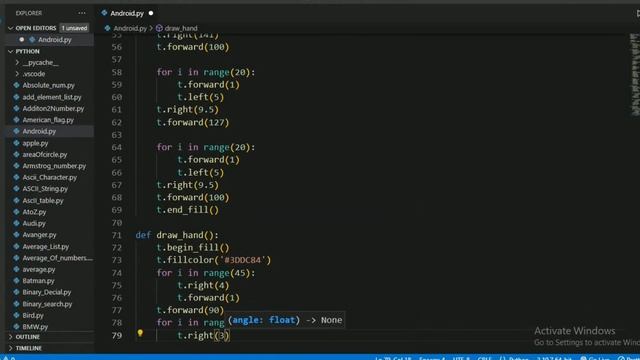Open Armstrog_number.py file

(x=54, y=166)
